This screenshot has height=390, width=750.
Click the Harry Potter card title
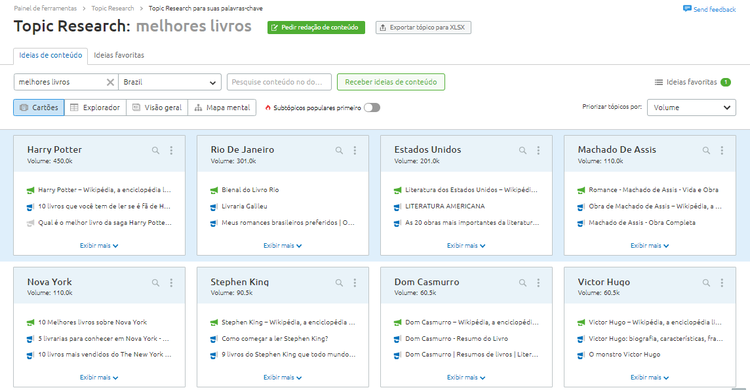pos(55,150)
